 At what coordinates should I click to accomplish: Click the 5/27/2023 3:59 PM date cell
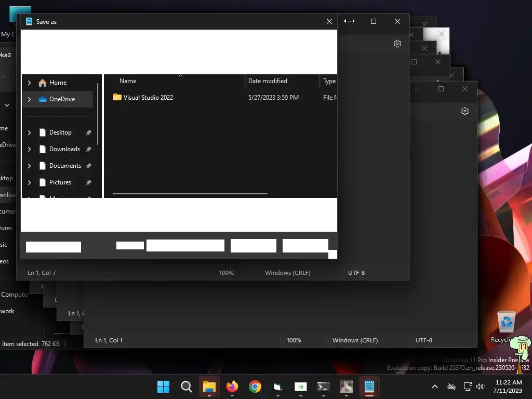pyautogui.click(x=273, y=98)
